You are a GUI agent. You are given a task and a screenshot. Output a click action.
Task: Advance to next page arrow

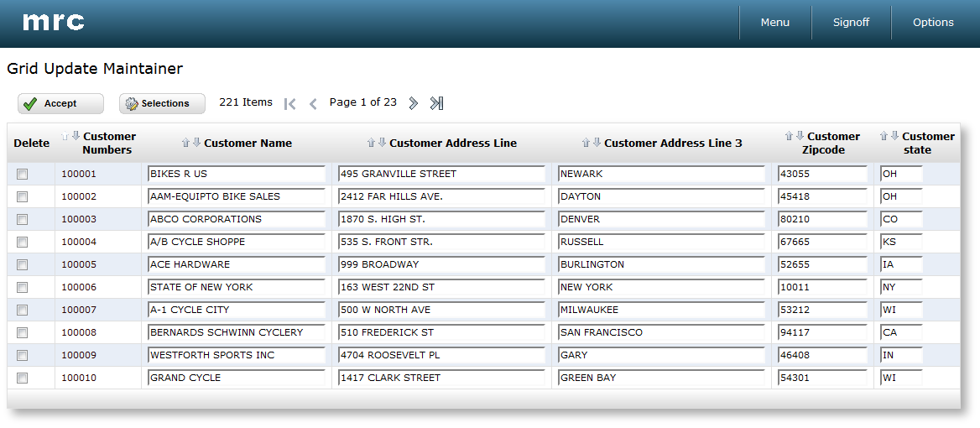point(413,103)
